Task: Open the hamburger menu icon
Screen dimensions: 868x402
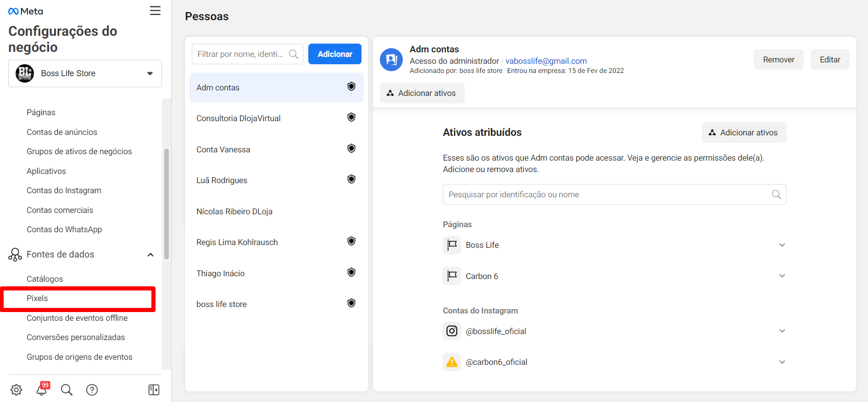Action: (155, 11)
